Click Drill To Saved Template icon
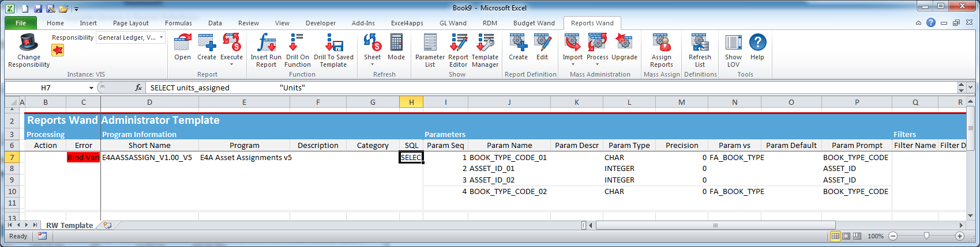The image size is (980, 247). (x=333, y=43)
